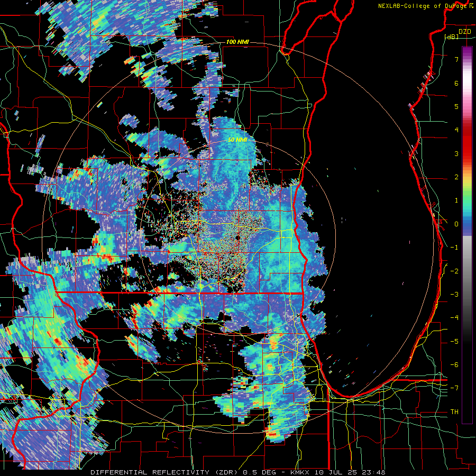
Task: Click the black radar site dot at map center
Action: 237,237
